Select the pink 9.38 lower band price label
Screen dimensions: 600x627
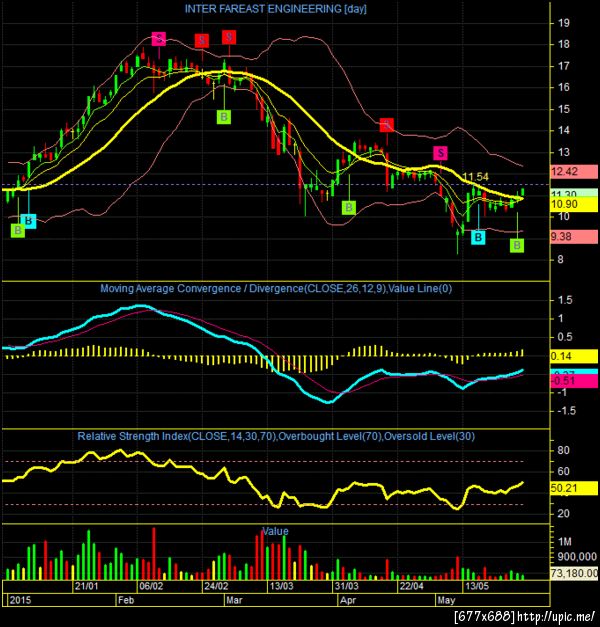(x=574, y=237)
